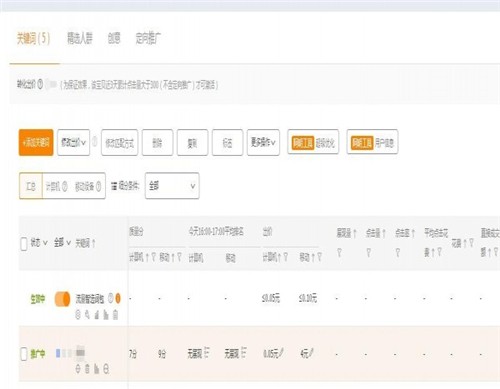The height and width of the screenshot is (389, 500).
Task: Switch to the 定向推广 tab
Action: (148, 38)
